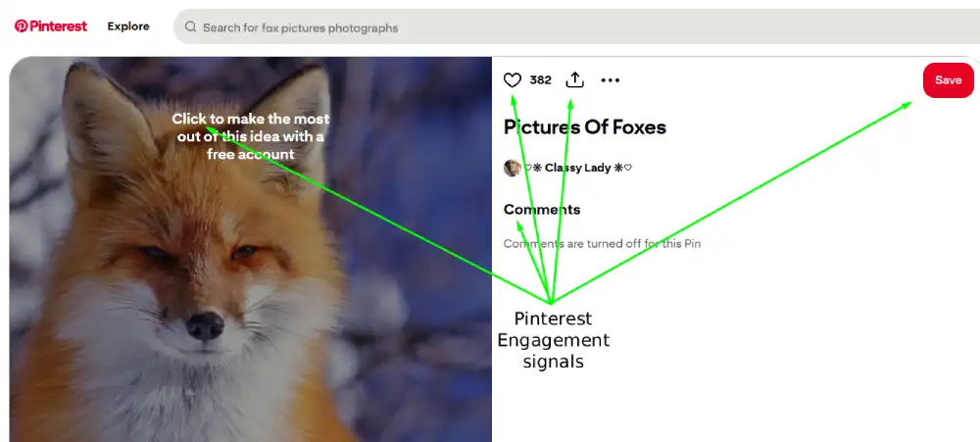Click the search magnifier icon
Viewport: 980px width, 442px height.
[191, 26]
